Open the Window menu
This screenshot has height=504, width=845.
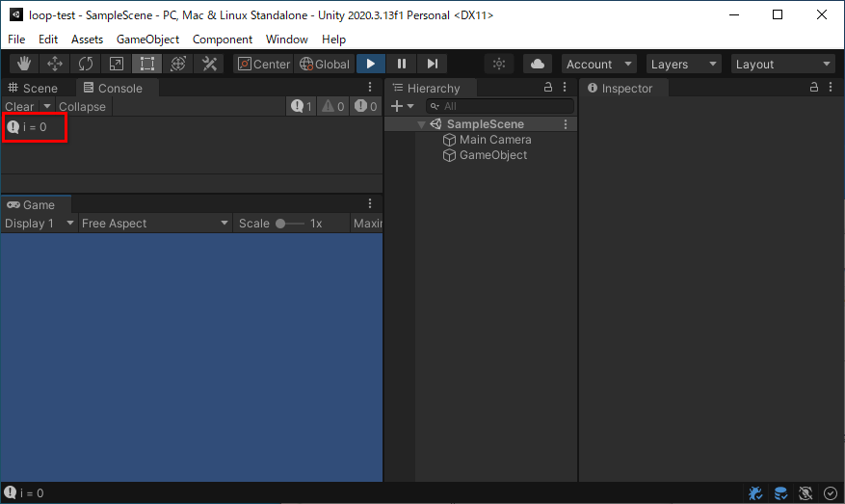[x=287, y=40]
